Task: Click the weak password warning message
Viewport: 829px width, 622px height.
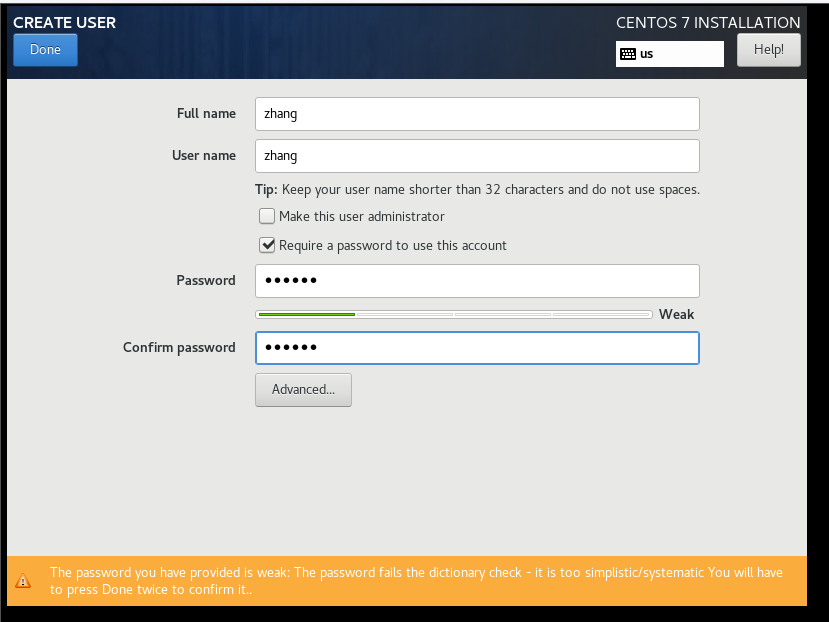Action: 416,581
